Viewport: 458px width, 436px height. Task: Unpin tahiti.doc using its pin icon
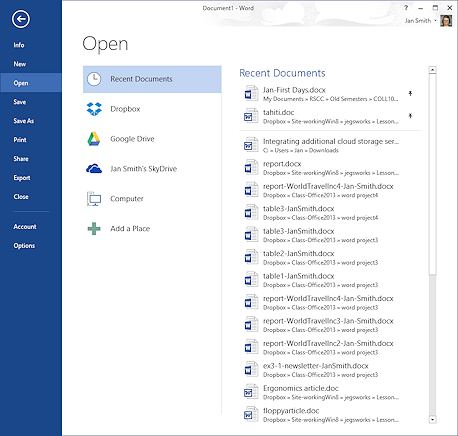(x=410, y=116)
